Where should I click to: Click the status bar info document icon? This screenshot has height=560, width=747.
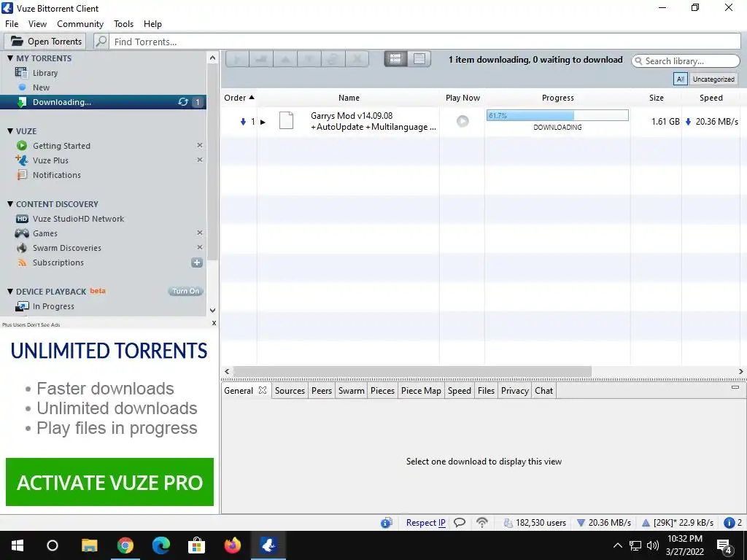(387, 523)
